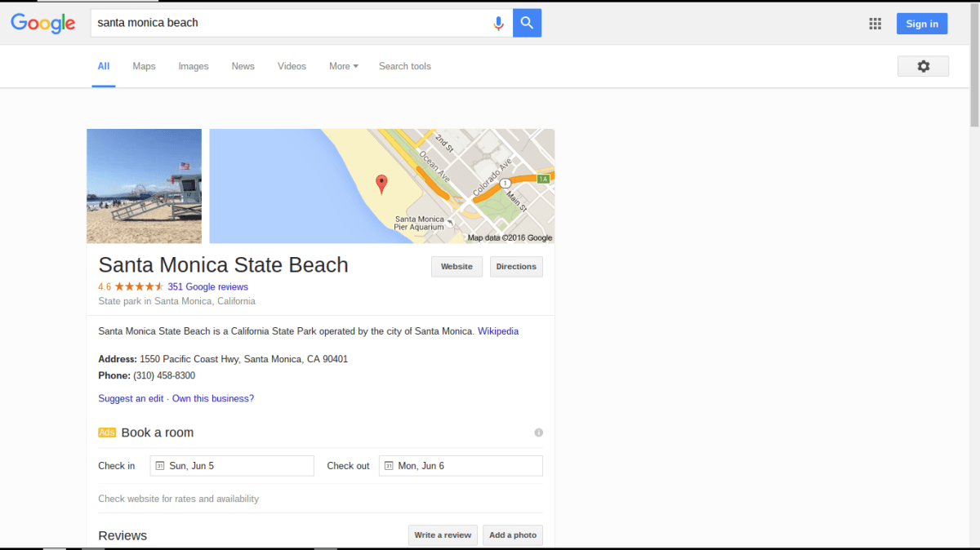Click the voice search microphone icon
This screenshot has width=980, height=550.
coord(498,24)
